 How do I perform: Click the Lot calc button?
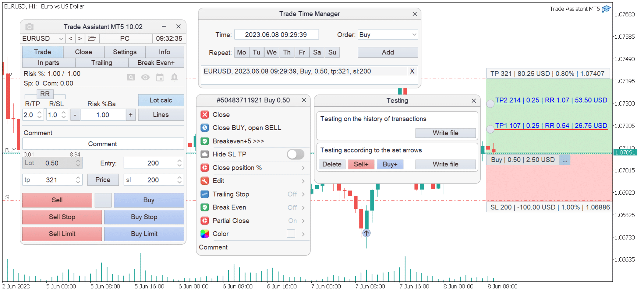point(161,100)
